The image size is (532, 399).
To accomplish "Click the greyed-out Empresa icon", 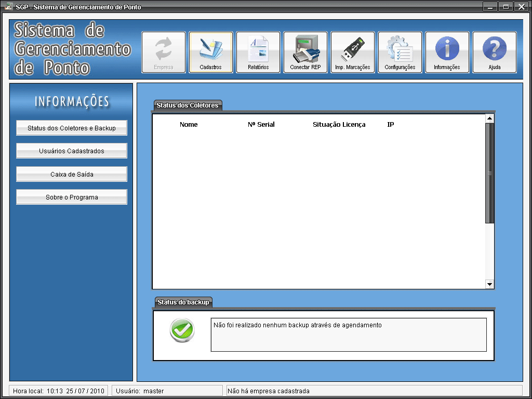I will [x=164, y=52].
